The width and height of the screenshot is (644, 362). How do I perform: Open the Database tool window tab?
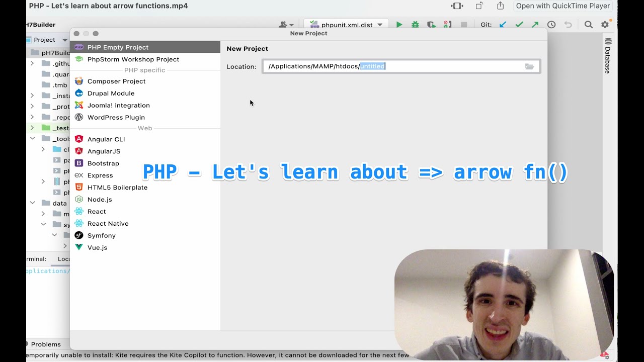click(608, 56)
